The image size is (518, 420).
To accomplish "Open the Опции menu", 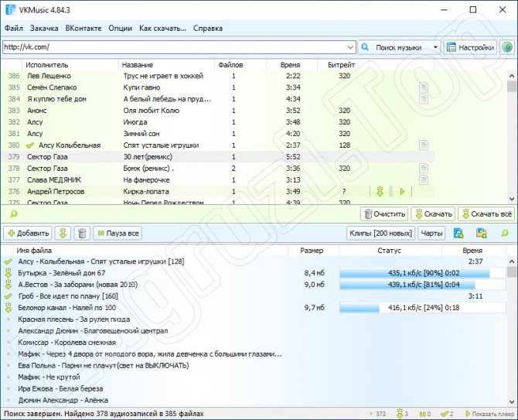I will (x=121, y=29).
